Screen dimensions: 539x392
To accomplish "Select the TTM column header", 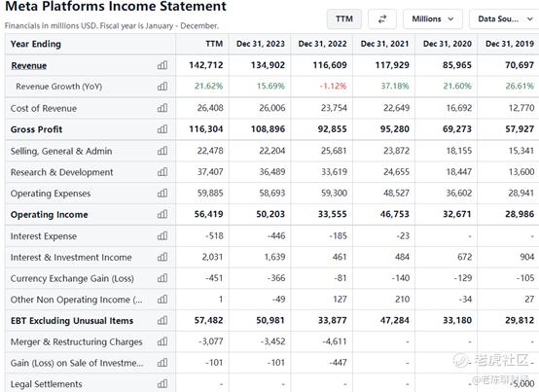I will coord(214,44).
